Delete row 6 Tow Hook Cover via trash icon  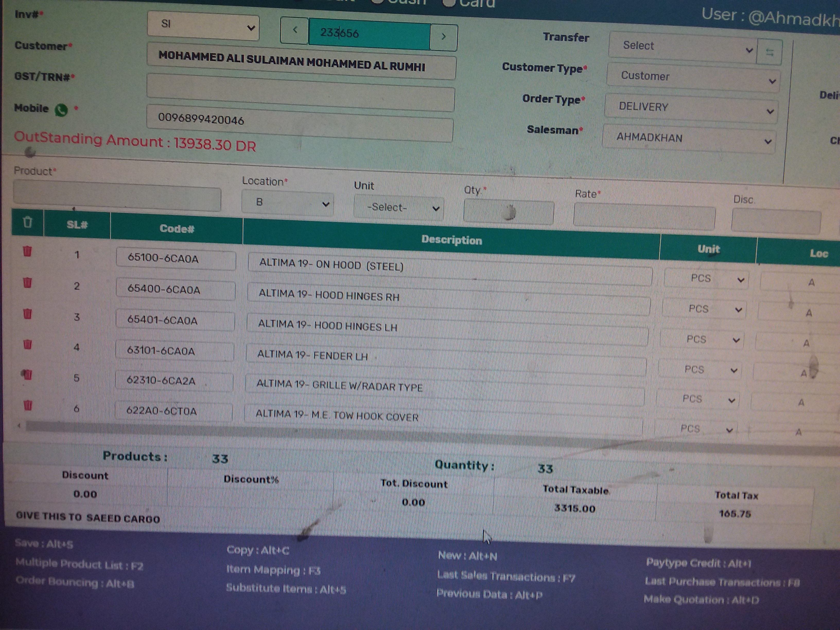(28, 405)
